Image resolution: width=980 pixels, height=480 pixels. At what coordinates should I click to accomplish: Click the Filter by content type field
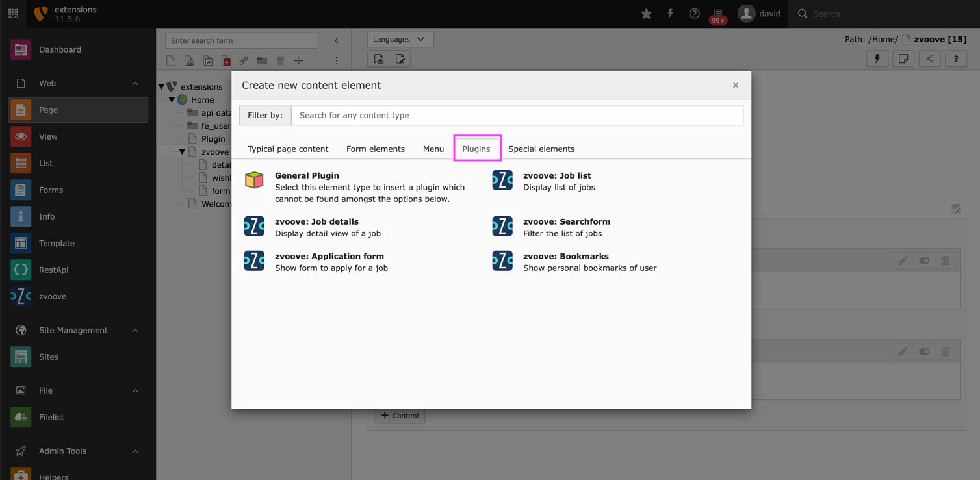coord(517,115)
